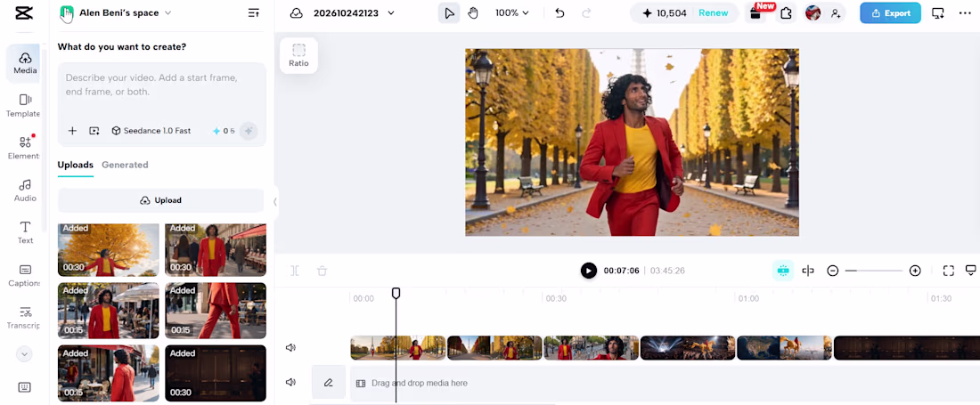
Task: Open the Elements sidebar section
Action: pos(25,148)
